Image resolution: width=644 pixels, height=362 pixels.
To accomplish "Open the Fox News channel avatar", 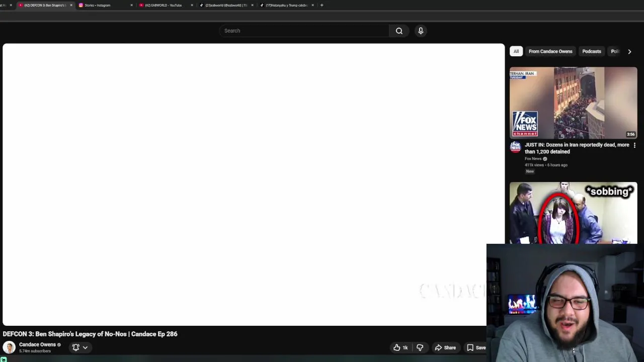I will pos(515,146).
